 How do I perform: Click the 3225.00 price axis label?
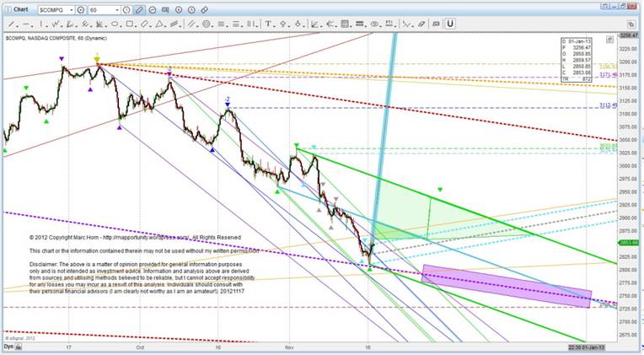[x=627, y=49]
